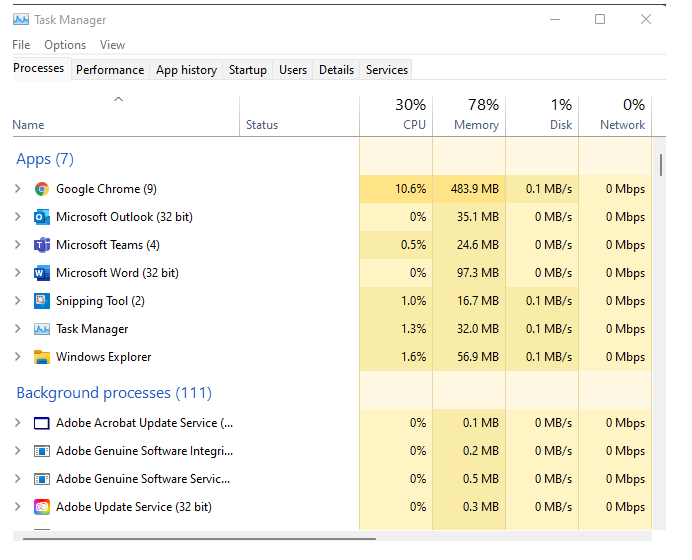Click the Task Manager process row icon
692x560 pixels.
pyautogui.click(x=41, y=329)
